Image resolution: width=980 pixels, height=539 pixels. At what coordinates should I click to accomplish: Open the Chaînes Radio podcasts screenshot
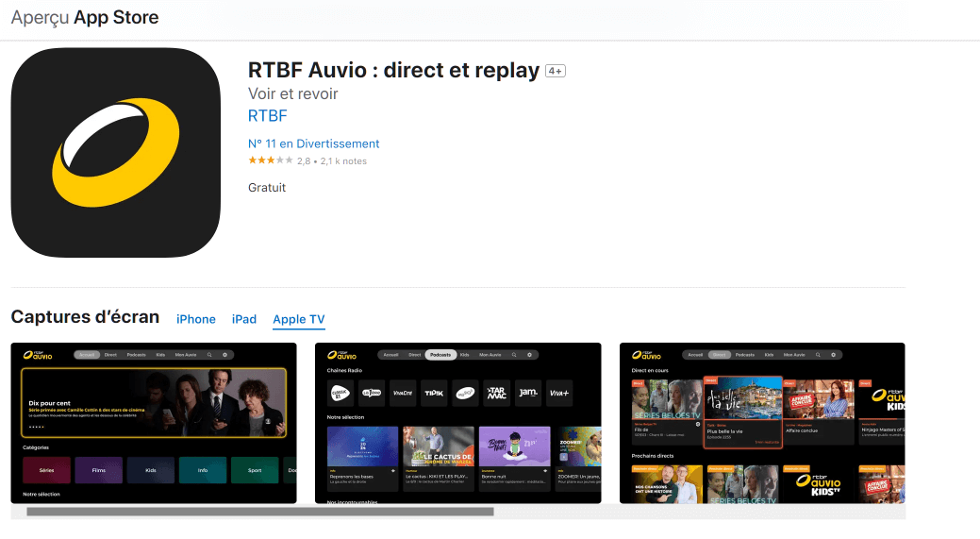[x=458, y=423]
